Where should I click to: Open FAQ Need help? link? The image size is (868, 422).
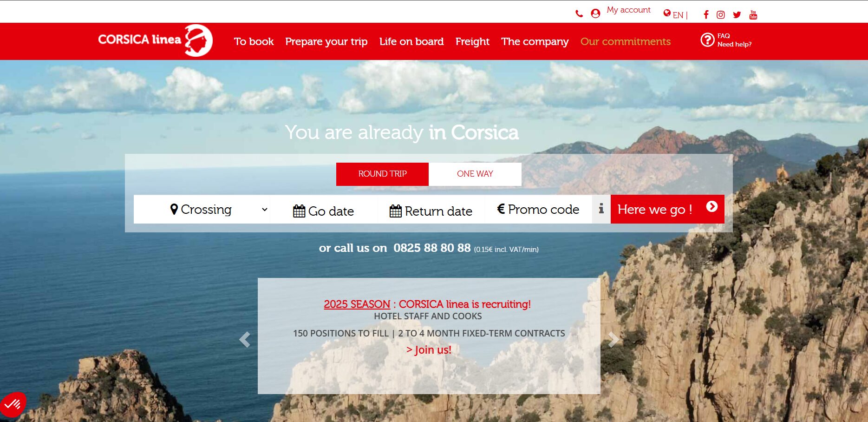click(726, 40)
